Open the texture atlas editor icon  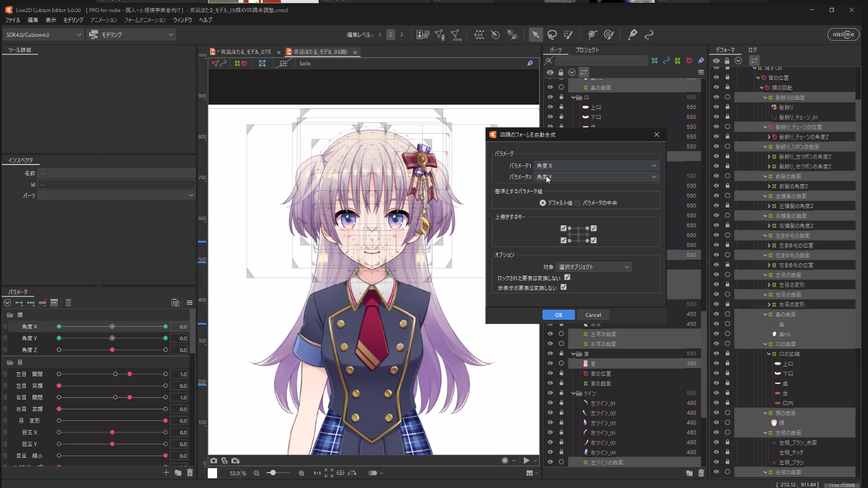[423, 35]
